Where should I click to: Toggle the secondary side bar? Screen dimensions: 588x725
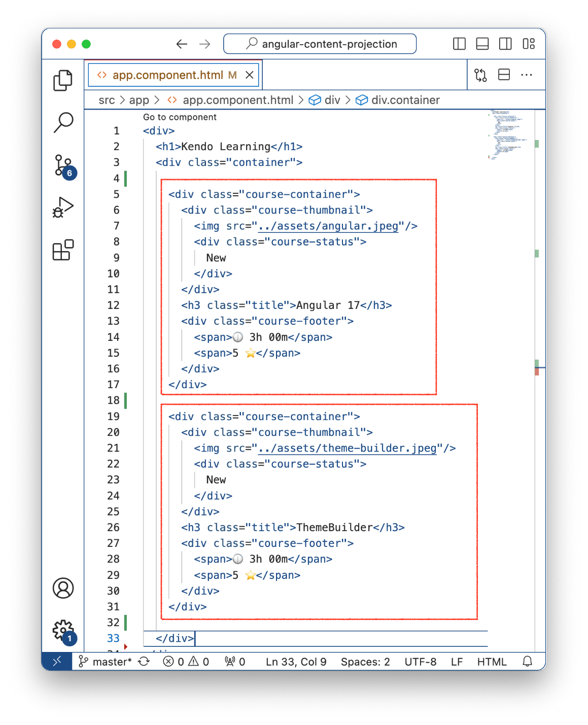505,44
